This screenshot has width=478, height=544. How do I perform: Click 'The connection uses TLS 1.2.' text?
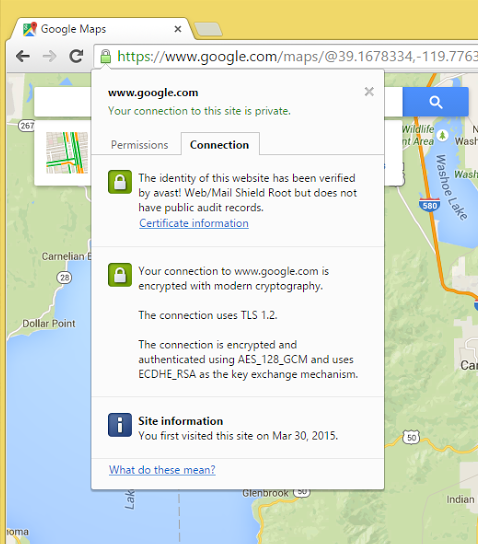click(208, 315)
